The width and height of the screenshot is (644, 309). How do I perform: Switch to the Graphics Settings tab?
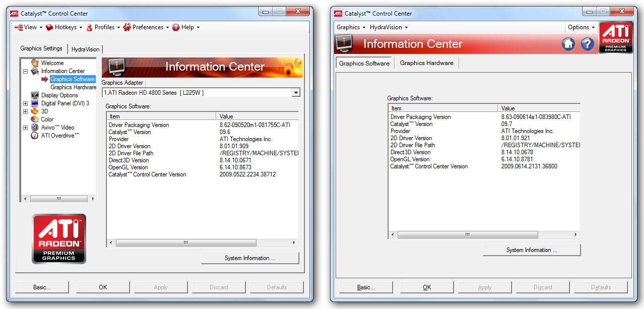[41, 48]
